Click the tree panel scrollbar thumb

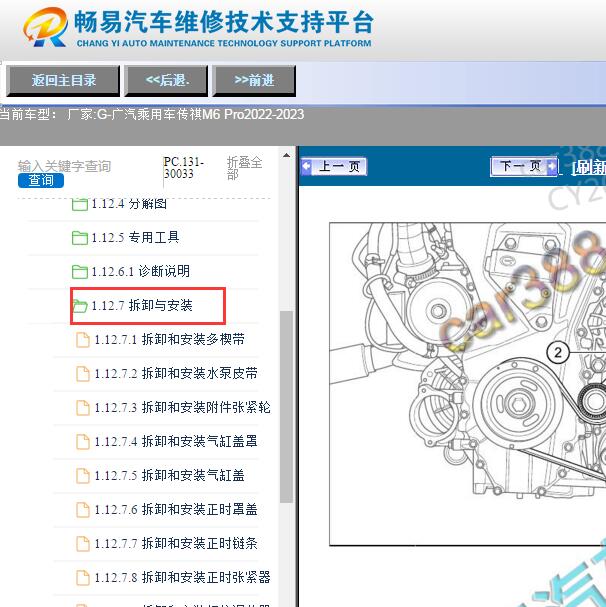(x=286, y=406)
